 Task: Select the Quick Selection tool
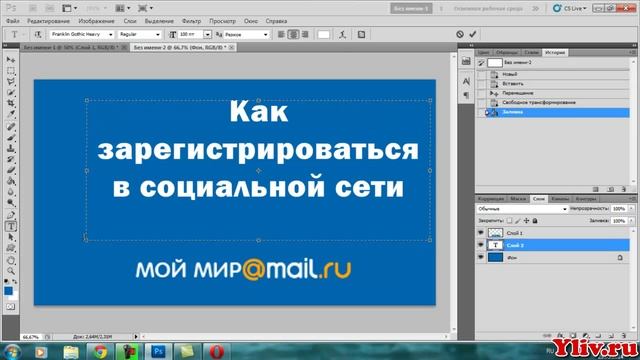point(11,93)
